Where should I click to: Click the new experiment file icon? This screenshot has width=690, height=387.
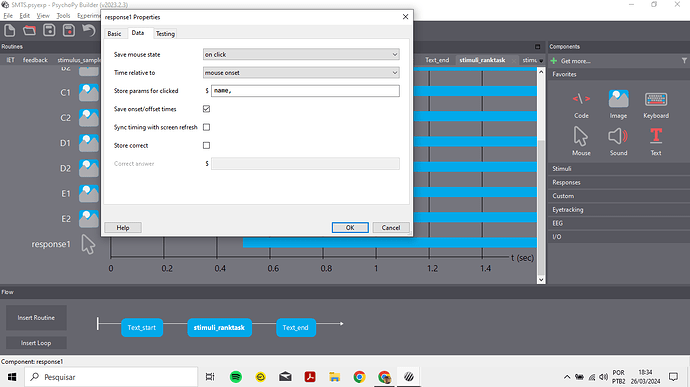[x=10, y=30]
